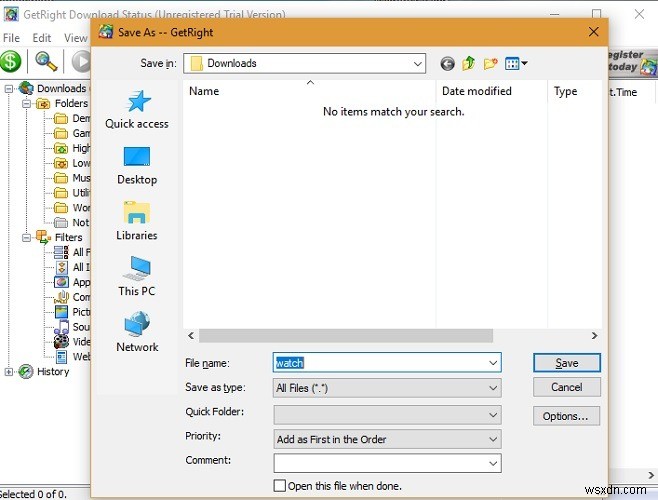Select the Sounds filter icon in tree
This screenshot has height=500, width=658.
click(61, 327)
